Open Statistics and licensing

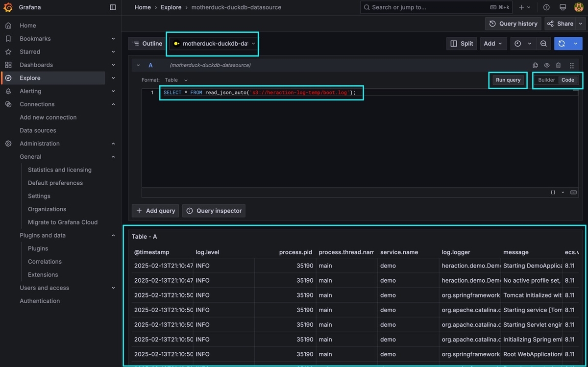(x=60, y=170)
